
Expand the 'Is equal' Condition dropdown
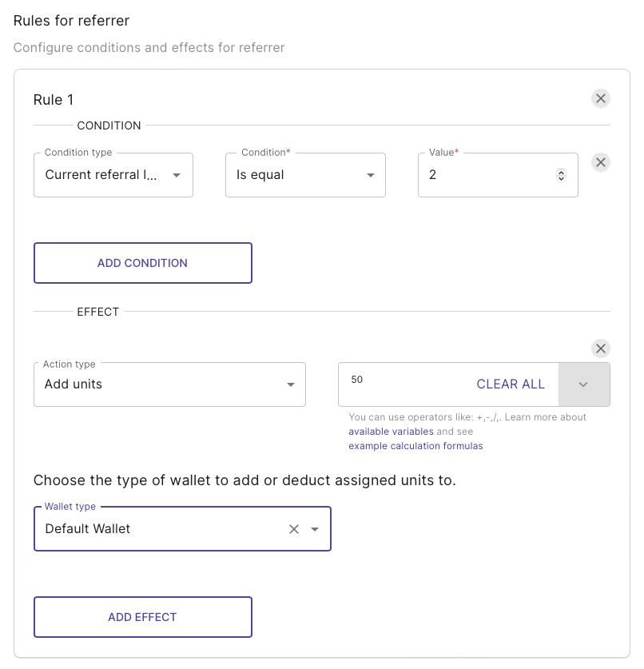pos(305,175)
